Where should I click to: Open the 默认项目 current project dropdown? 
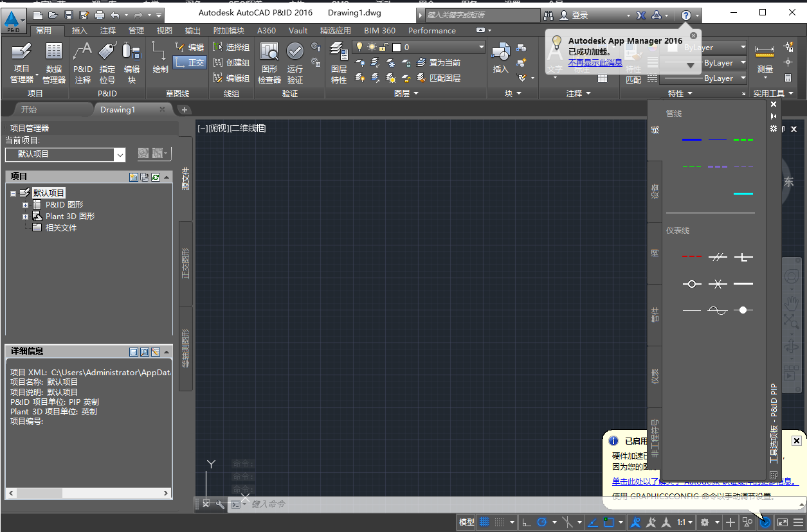pyautogui.click(x=120, y=154)
